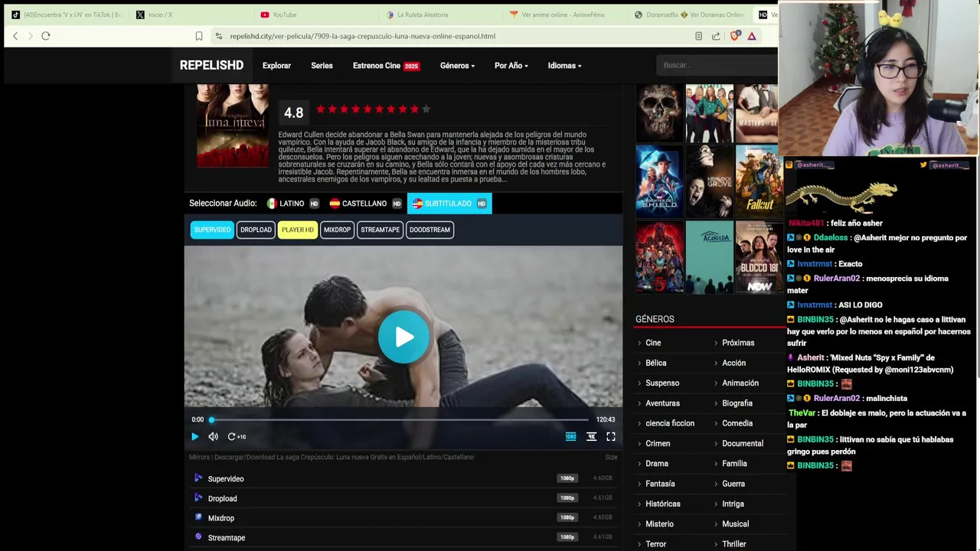The height and width of the screenshot is (551, 980).
Task: Choose the MIXDROP player server
Action: click(337, 230)
